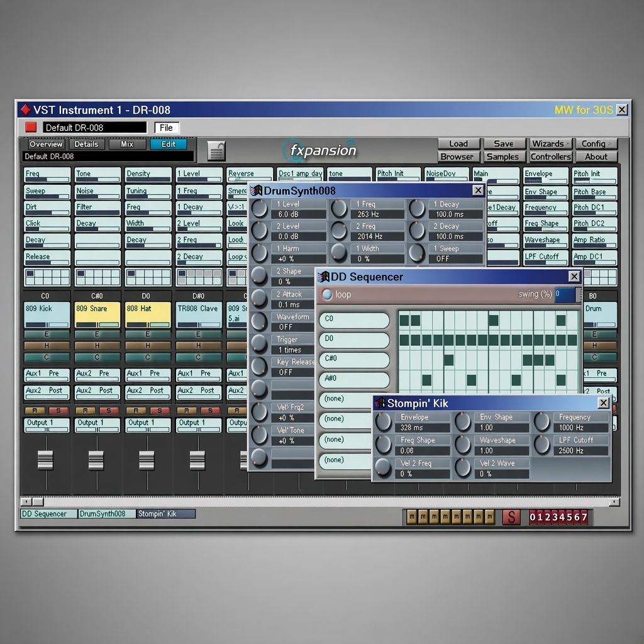Click the 1 Width knob in DrumSynth008

[339, 253]
